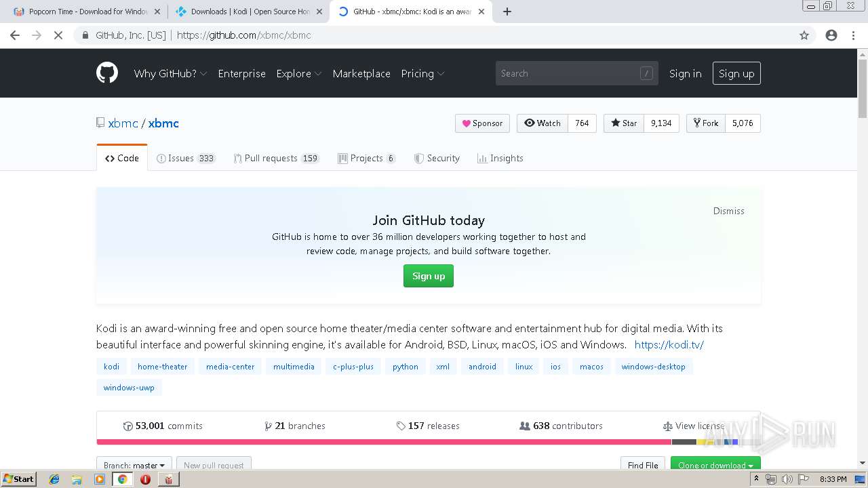Click the volume speaker tray icon
Viewport: 868px width, 488px height.
[787, 479]
